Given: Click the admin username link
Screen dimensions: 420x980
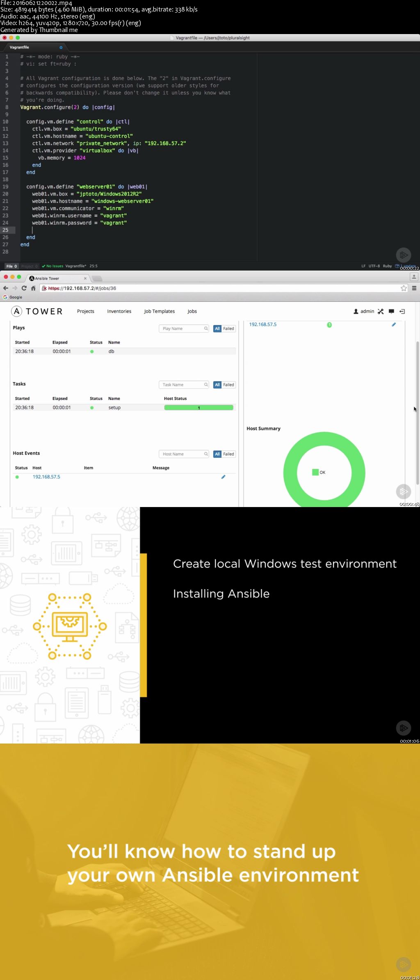Looking at the screenshot, I should coord(367,311).
